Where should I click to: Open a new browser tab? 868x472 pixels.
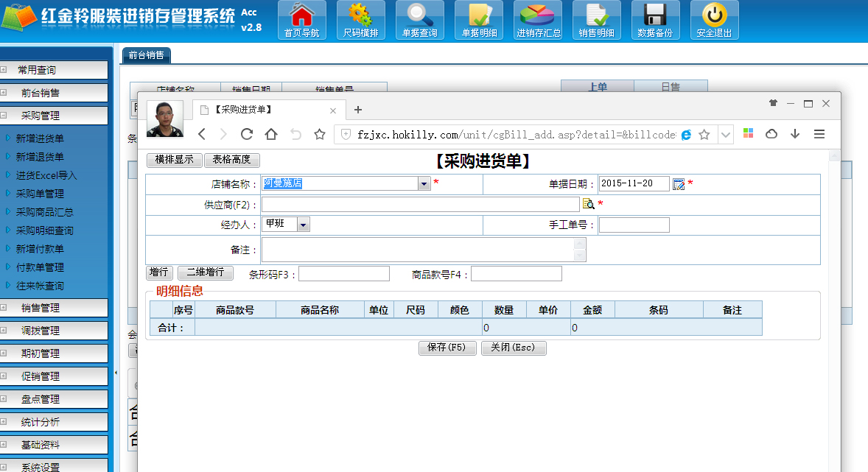pyautogui.click(x=358, y=110)
